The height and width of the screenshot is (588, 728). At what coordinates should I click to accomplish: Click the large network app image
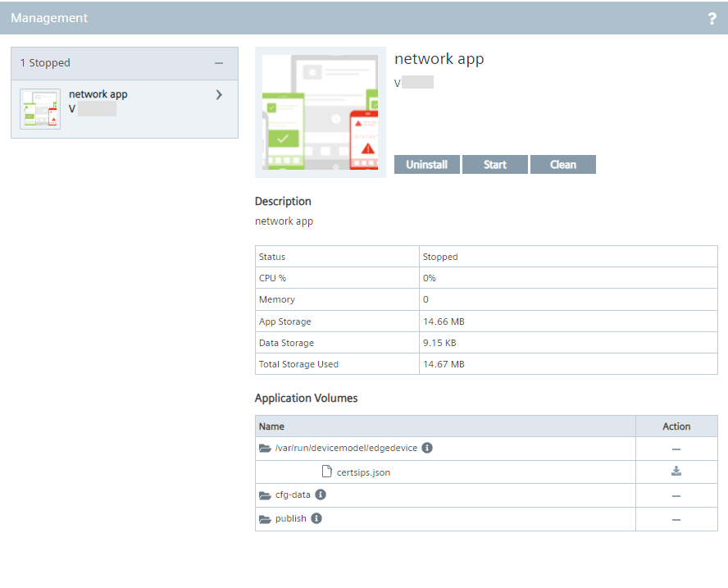pos(321,112)
